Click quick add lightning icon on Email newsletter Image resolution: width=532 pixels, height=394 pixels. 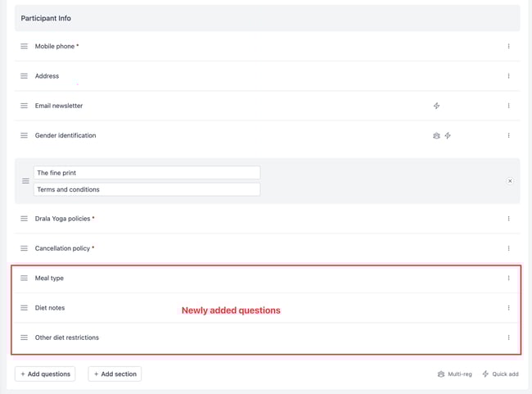(x=436, y=106)
